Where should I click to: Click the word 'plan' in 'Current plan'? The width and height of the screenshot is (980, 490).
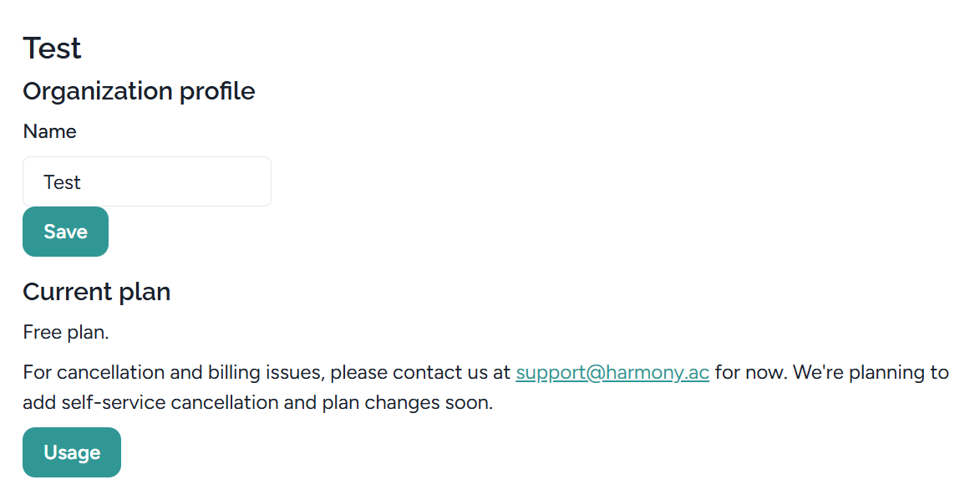(146, 292)
